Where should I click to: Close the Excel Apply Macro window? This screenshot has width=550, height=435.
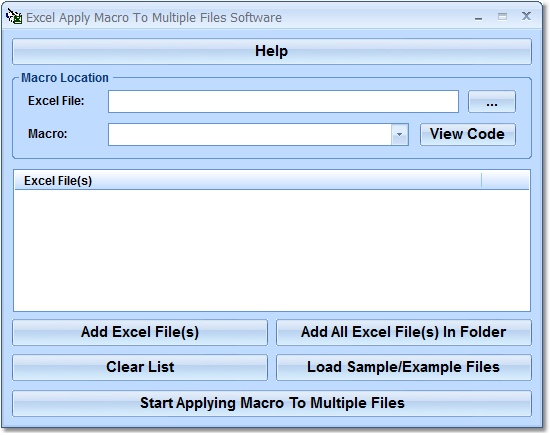pyautogui.click(x=526, y=16)
